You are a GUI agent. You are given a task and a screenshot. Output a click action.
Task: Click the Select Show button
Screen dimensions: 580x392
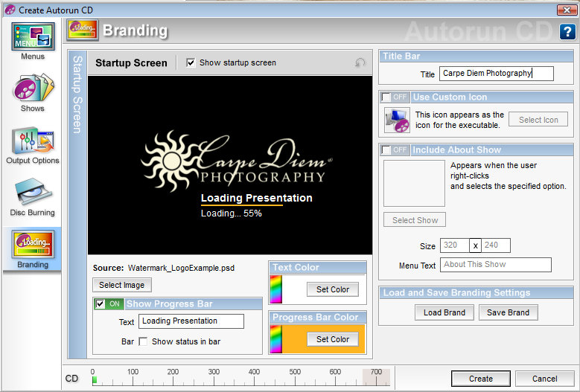[415, 220]
